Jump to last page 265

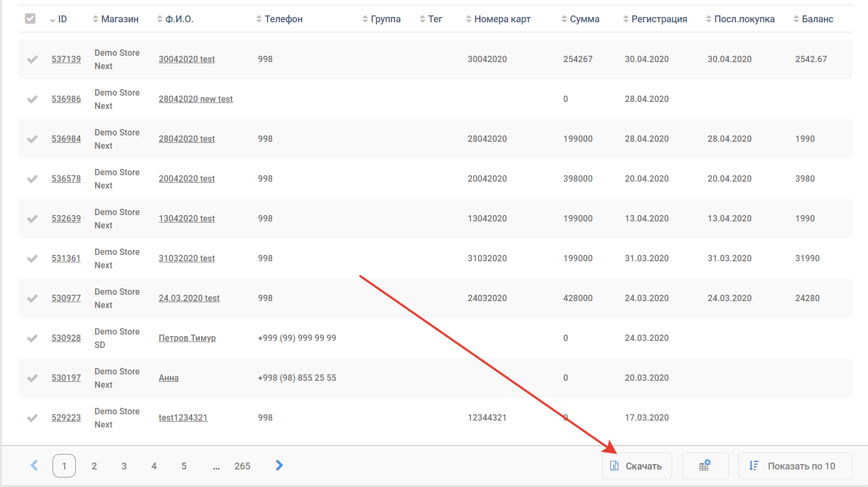click(242, 466)
